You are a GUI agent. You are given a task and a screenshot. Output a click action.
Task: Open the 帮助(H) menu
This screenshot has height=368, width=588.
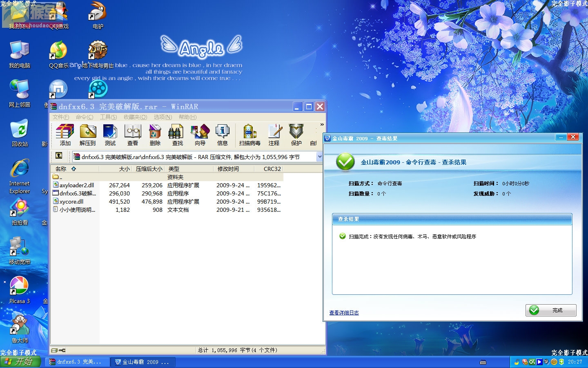coord(187,117)
